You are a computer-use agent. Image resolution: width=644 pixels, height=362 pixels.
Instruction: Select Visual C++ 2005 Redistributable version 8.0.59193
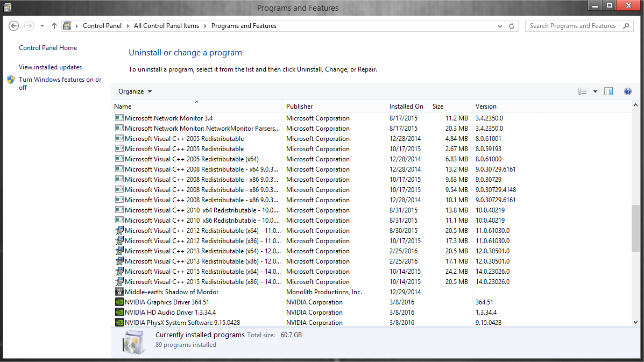(x=327, y=149)
